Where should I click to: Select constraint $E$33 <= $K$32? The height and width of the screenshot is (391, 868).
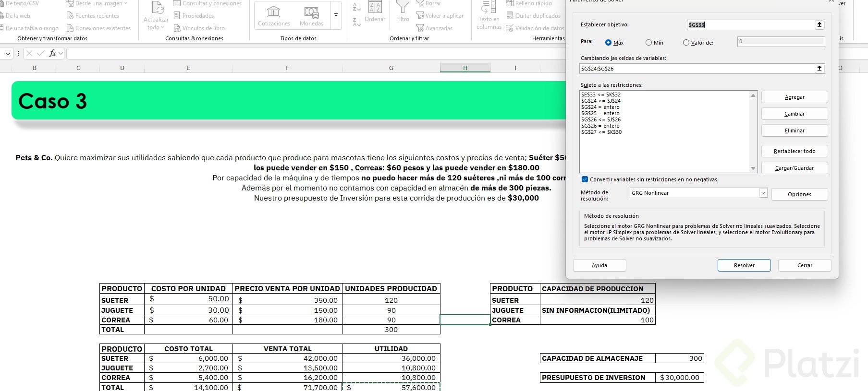(x=601, y=95)
